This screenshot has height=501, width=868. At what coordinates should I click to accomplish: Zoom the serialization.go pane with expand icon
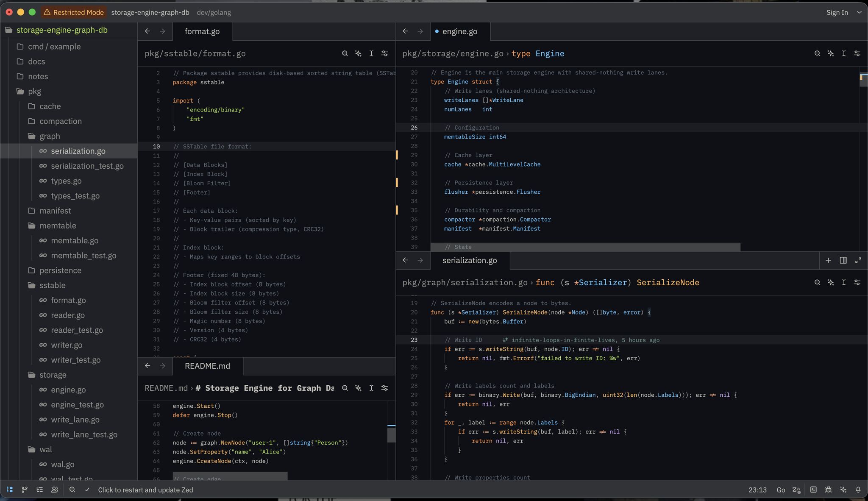point(858,260)
